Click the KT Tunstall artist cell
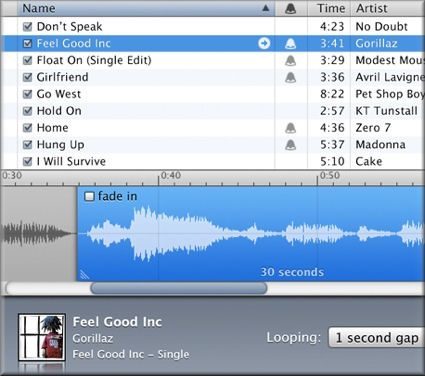Image resolution: width=425 pixels, height=376 pixels. click(386, 111)
